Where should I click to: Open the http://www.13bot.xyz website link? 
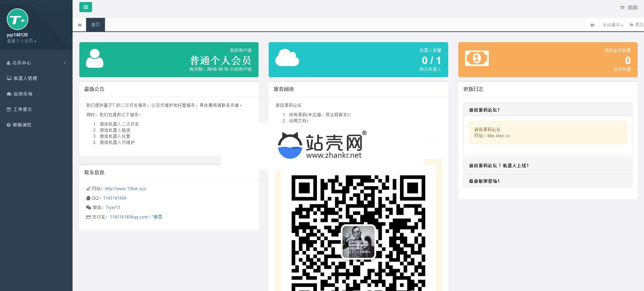pos(126,188)
